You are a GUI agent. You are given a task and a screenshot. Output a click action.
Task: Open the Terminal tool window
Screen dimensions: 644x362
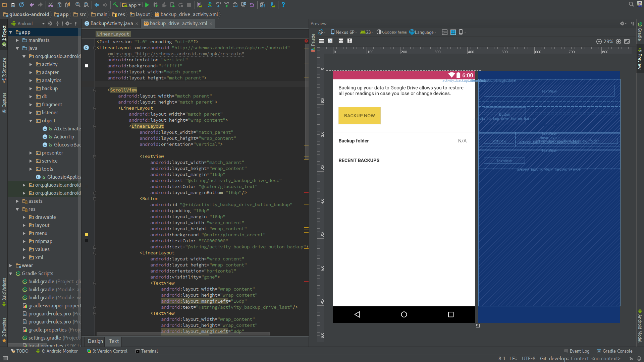(x=147, y=351)
